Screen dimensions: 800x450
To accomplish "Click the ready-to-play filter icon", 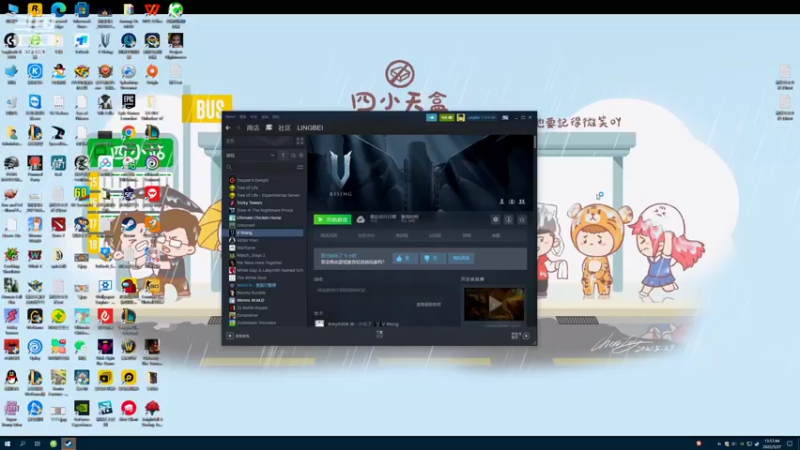I will click(x=301, y=155).
